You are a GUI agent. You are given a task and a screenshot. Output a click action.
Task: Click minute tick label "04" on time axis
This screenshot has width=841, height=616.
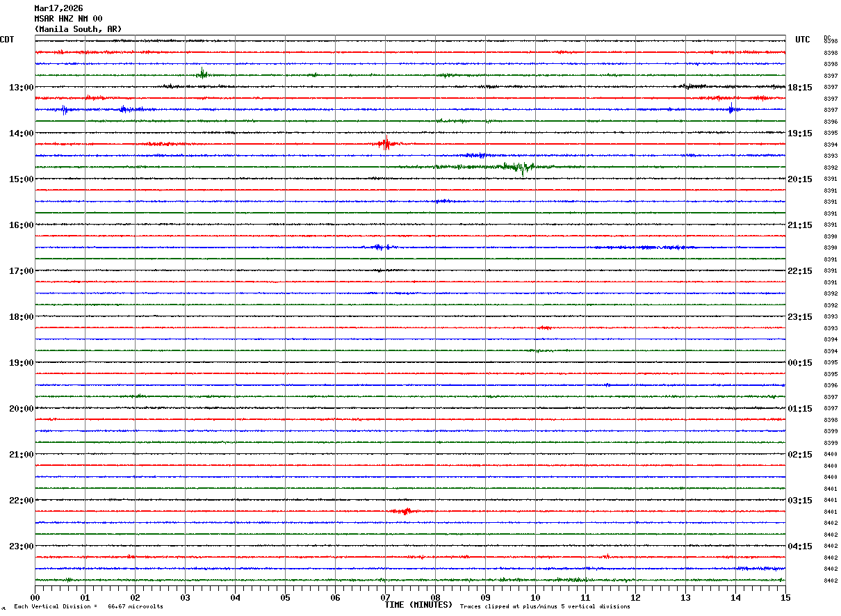point(235,597)
